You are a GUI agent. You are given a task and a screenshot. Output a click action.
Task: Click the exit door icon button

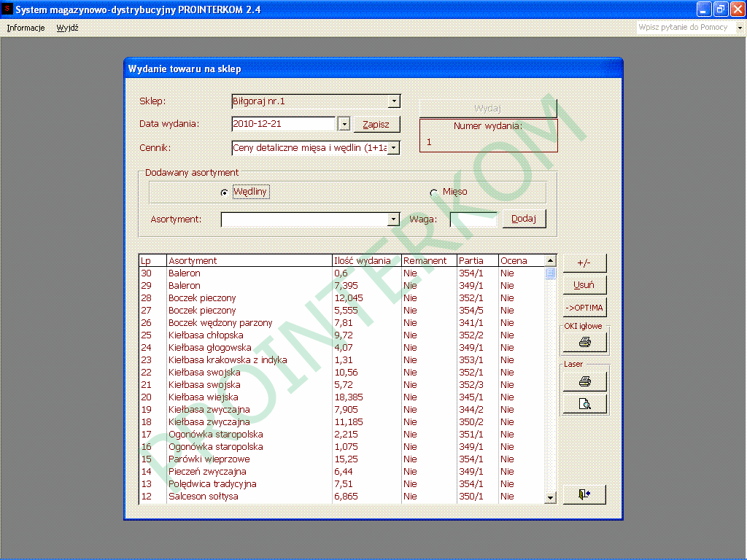pyautogui.click(x=584, y=494)
